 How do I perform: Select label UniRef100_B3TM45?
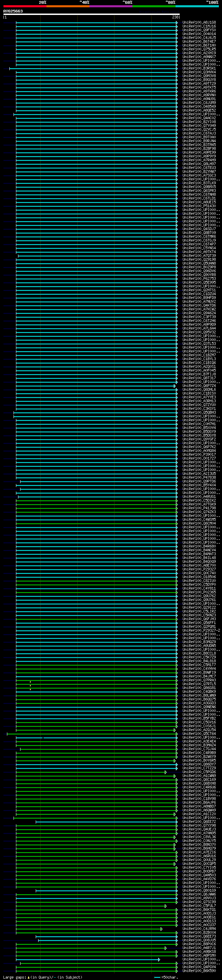coord(199,145)
